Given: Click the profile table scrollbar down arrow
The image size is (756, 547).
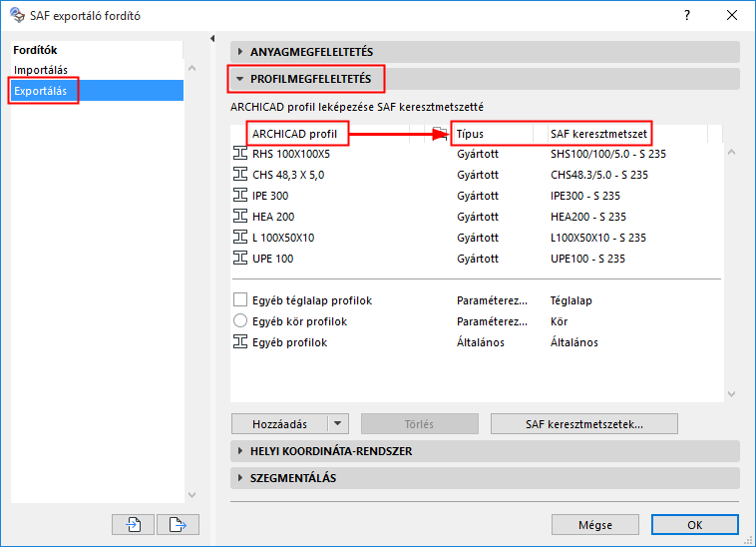Looking at the screenshot, I should (731, 394).
